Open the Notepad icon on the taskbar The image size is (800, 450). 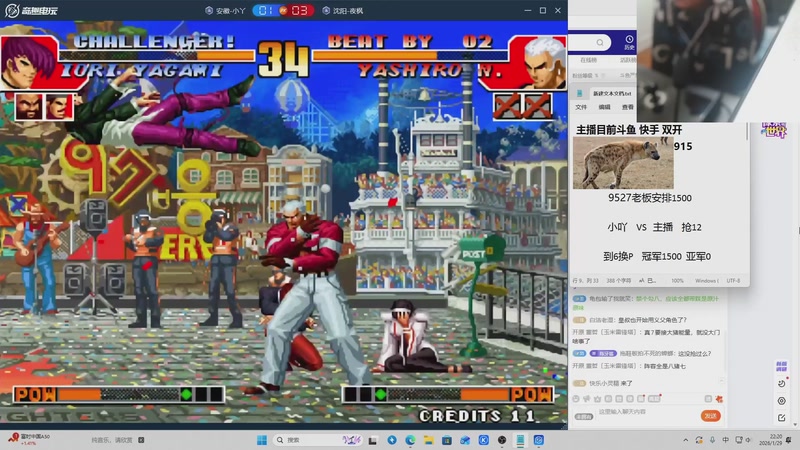520,440
